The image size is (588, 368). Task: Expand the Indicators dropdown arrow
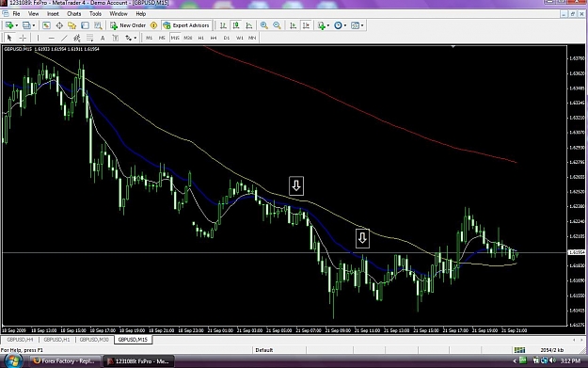(328, 25)
